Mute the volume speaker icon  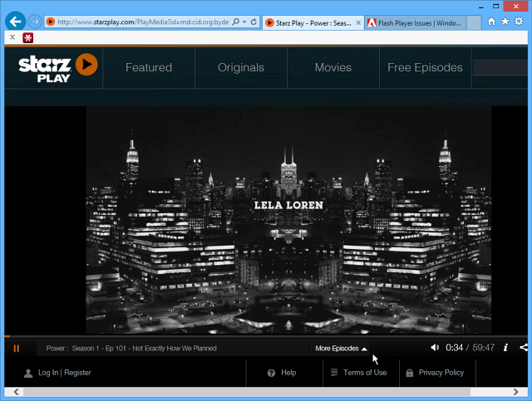point(435,347)
